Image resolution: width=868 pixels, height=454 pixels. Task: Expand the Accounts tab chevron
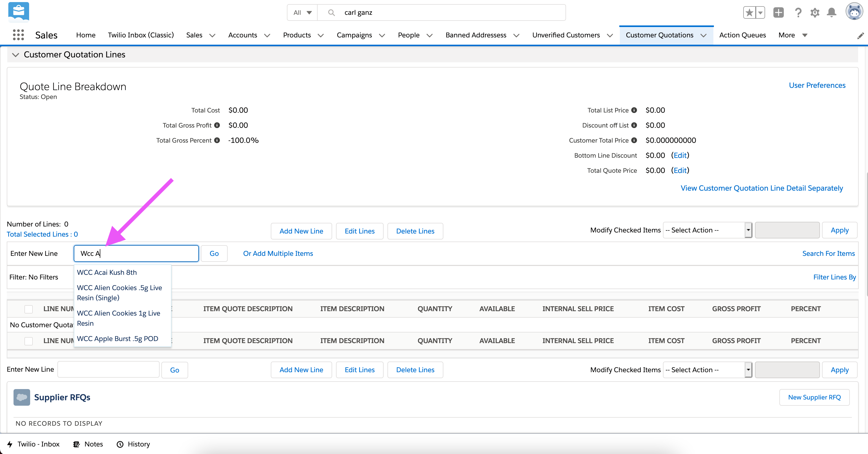(x=267, y=35)
